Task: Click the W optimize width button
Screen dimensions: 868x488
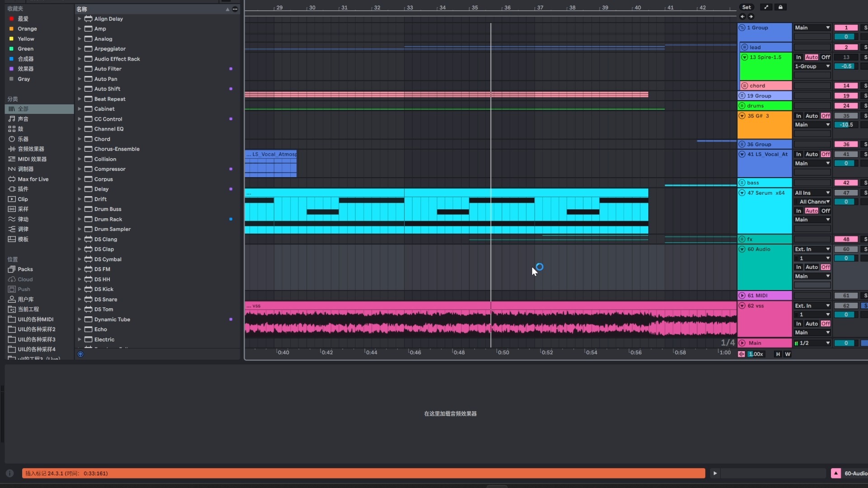Action: pos(788,354)
